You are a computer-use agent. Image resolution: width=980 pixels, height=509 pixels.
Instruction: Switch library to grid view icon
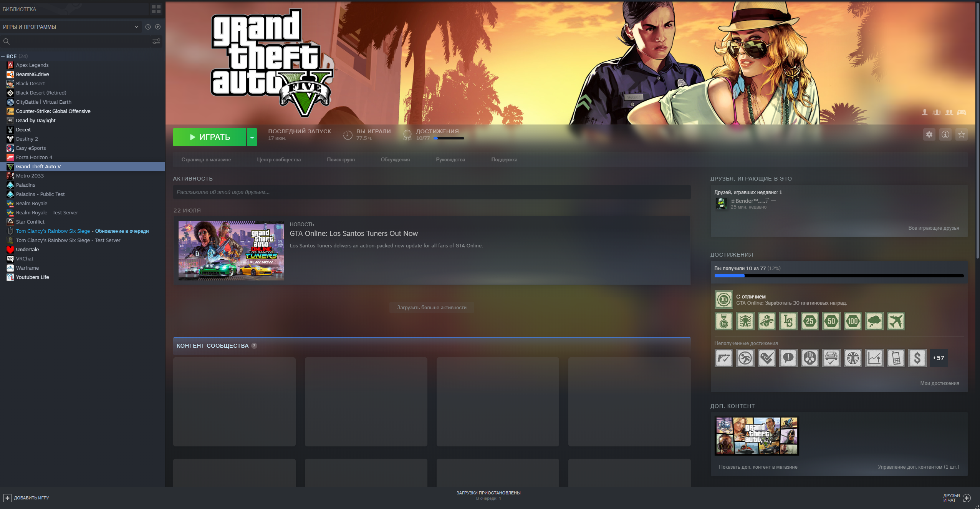(x=156, y=9)
